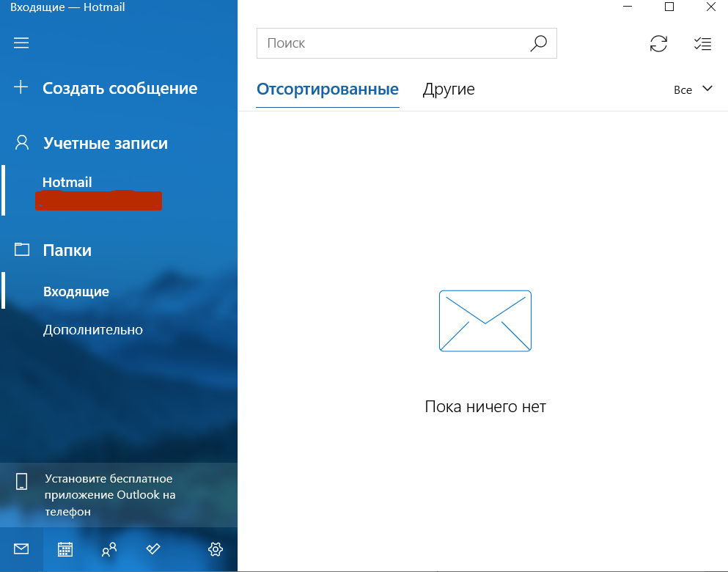Click the magnifier search icon

[539, 43]
